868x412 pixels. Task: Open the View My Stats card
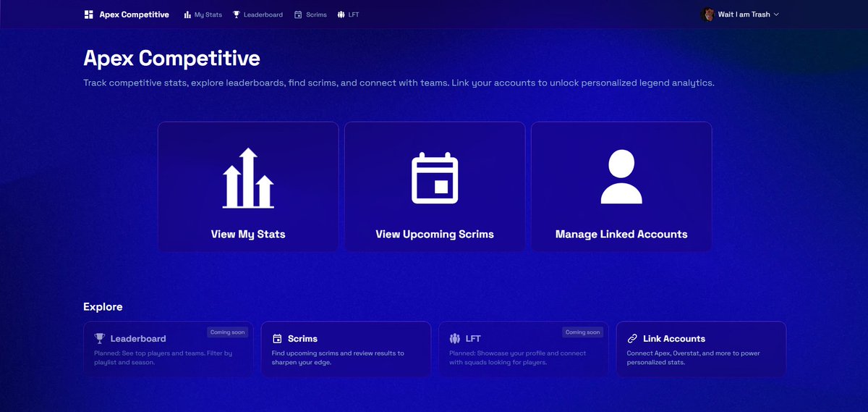248,187
